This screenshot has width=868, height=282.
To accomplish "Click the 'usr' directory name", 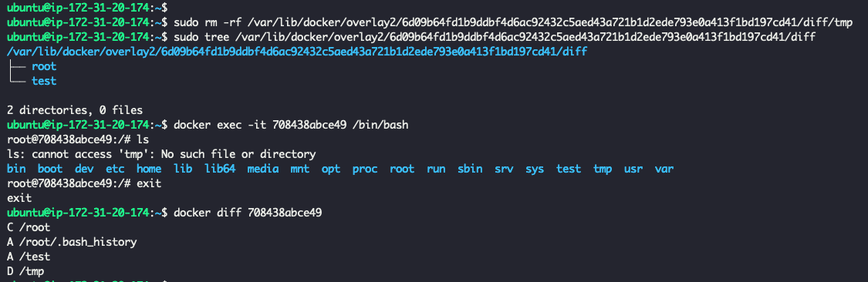I will 633,169.
